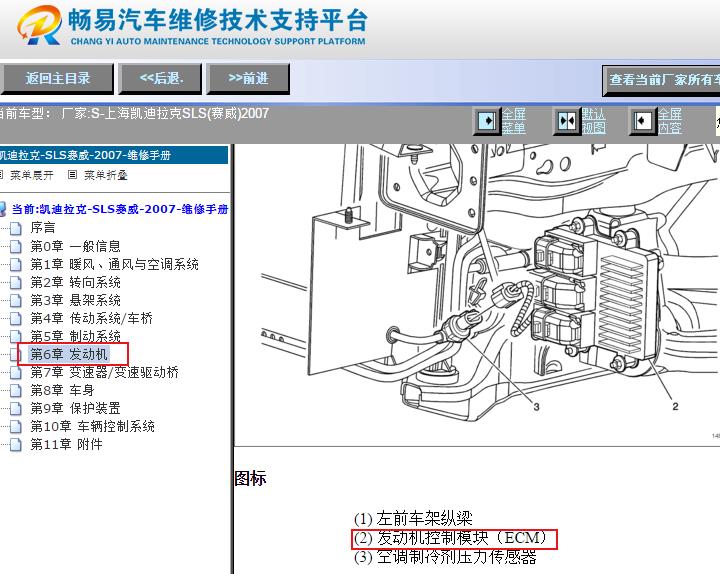Image resolution: width=720 pixels, height=574 pixels.
Task: Open the 序言 tree item
Action: [43, 228]
